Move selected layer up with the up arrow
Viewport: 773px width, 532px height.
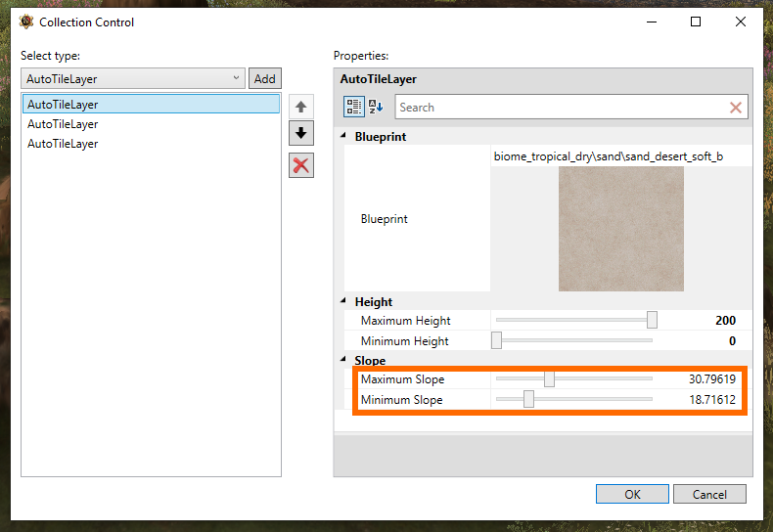tap(301, 107)
